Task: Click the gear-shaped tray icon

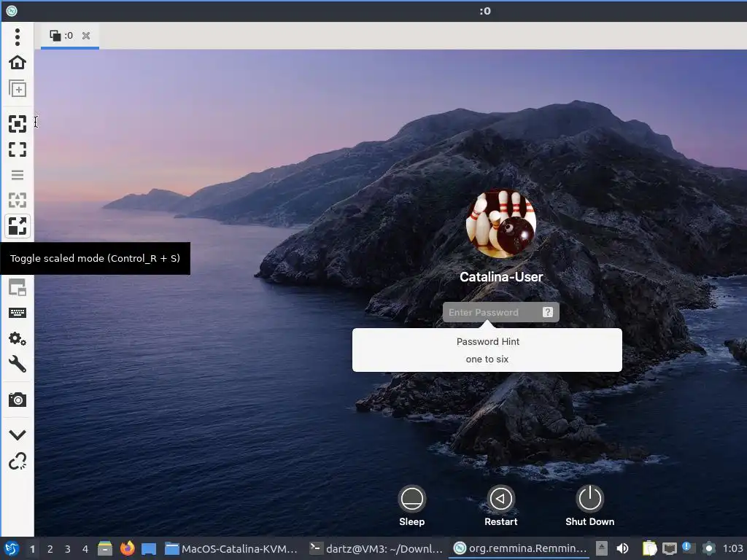Action: (709, 548)
